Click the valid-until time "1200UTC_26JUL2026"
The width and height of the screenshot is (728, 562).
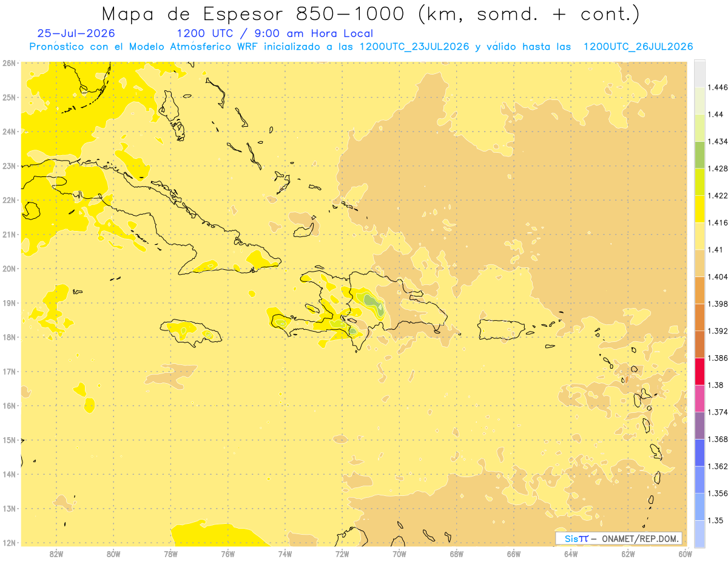tap(638, 47)
